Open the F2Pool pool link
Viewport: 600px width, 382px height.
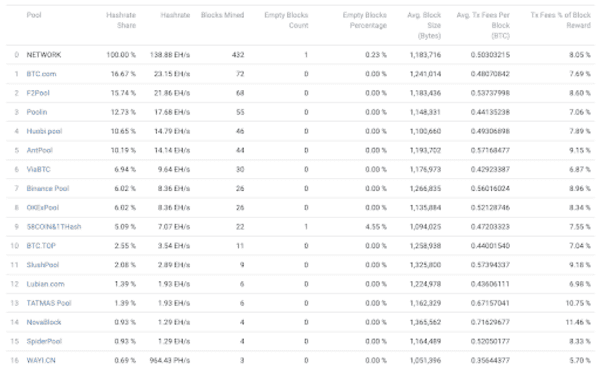point(38,93)
